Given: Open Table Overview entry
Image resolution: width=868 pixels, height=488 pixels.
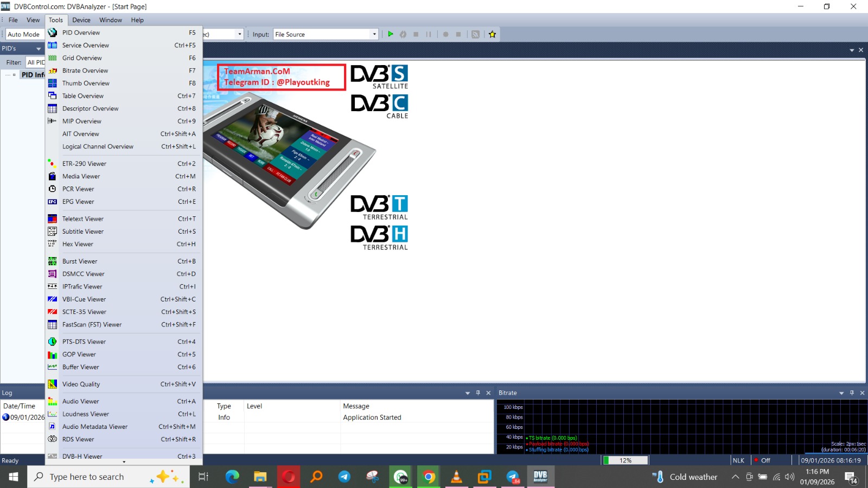Looking at the screenshot, I should [x=124, y=96].
